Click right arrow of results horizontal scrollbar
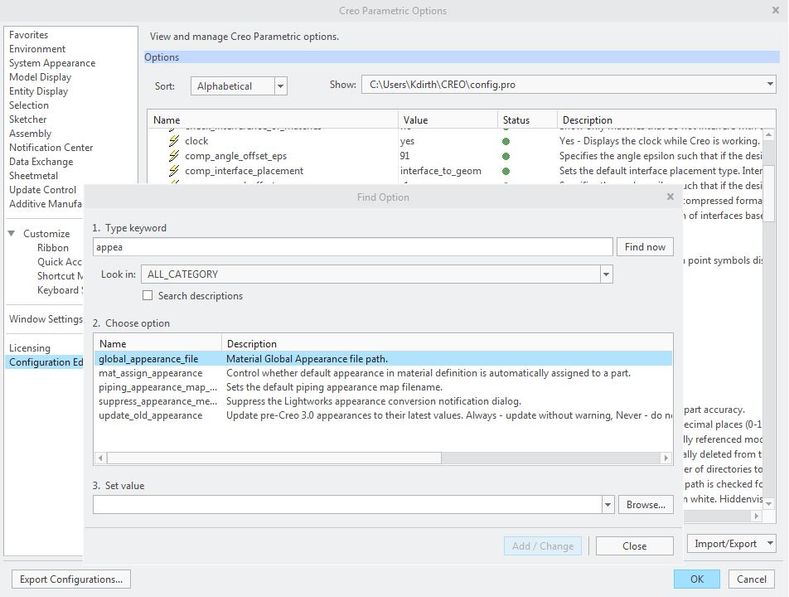This screenshot has height=597, width=789. (x=666, y=458)
